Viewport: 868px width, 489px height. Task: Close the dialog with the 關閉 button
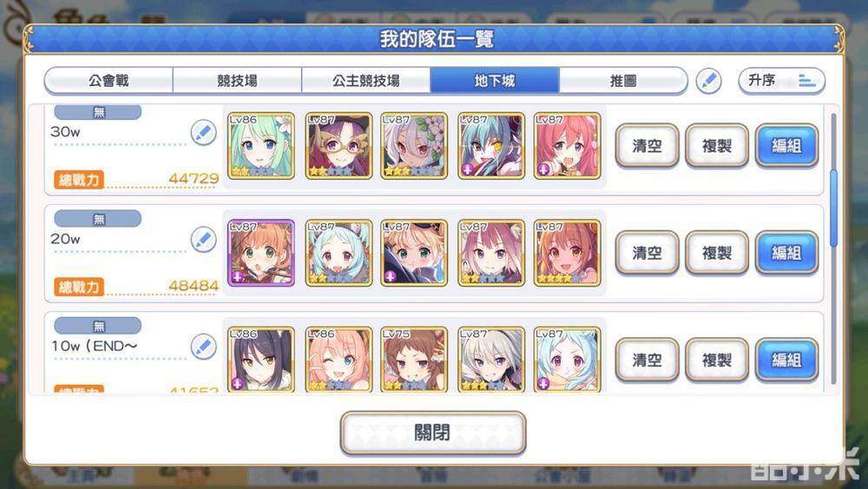[x=433, y=433]
